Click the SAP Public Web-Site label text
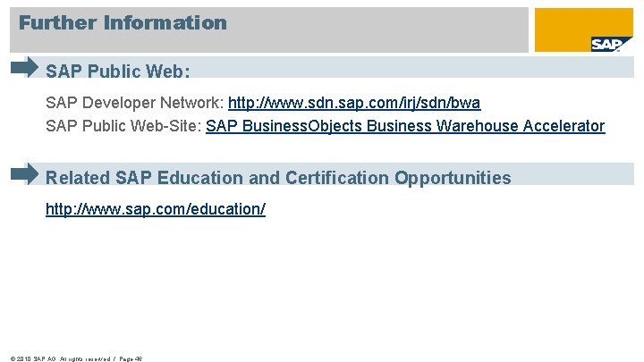The image size is (644, 362). point(123,126)
